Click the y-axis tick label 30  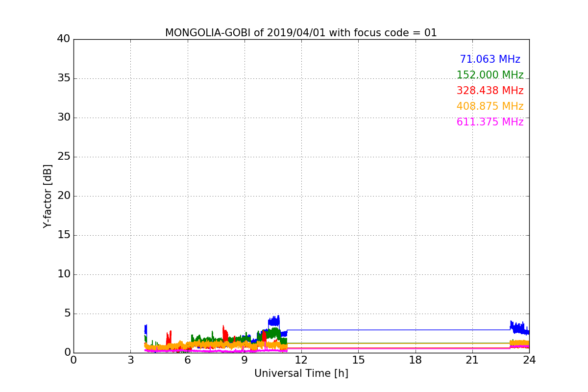pos(64,118)
